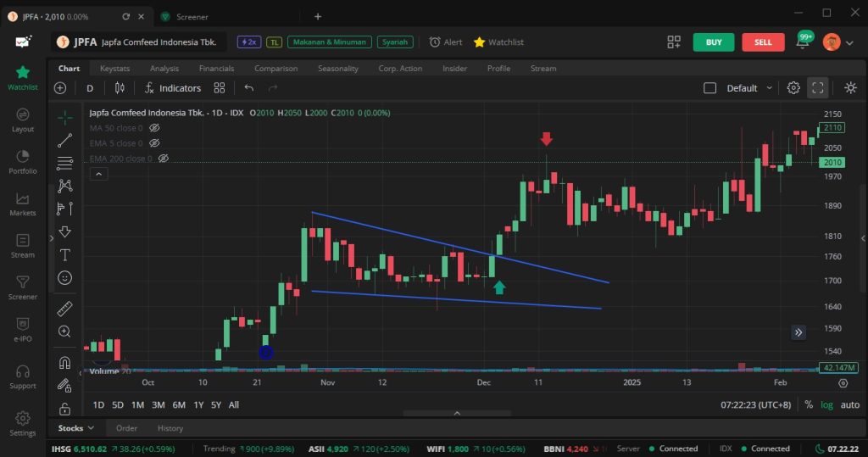Toggle percent scale on the price axis

(x=809, y=405)
